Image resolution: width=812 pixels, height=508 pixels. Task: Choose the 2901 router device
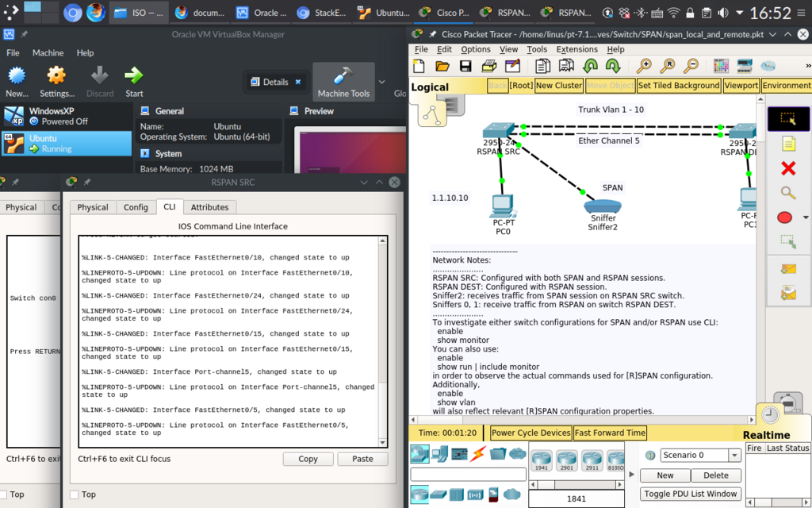[567, 460]
